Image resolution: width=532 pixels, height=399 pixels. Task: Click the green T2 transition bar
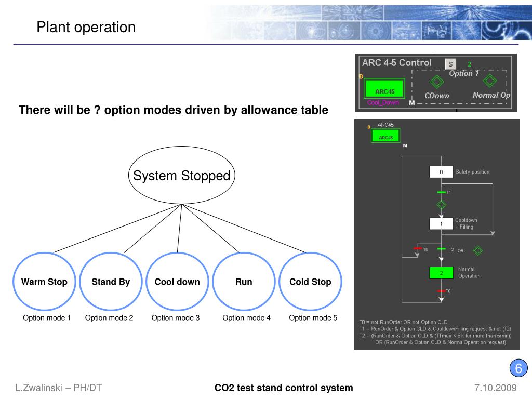[441, 249]
